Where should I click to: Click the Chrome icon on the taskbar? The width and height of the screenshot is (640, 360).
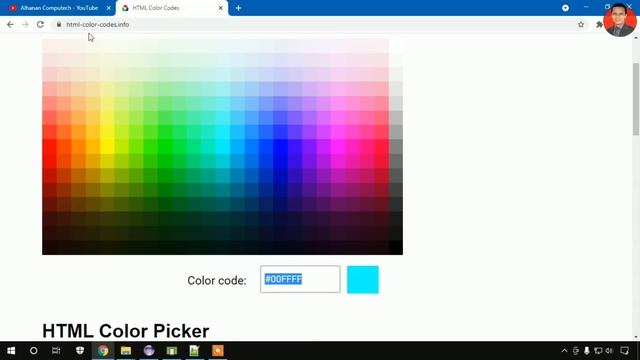pyautogui.click(x=103, y=351)
